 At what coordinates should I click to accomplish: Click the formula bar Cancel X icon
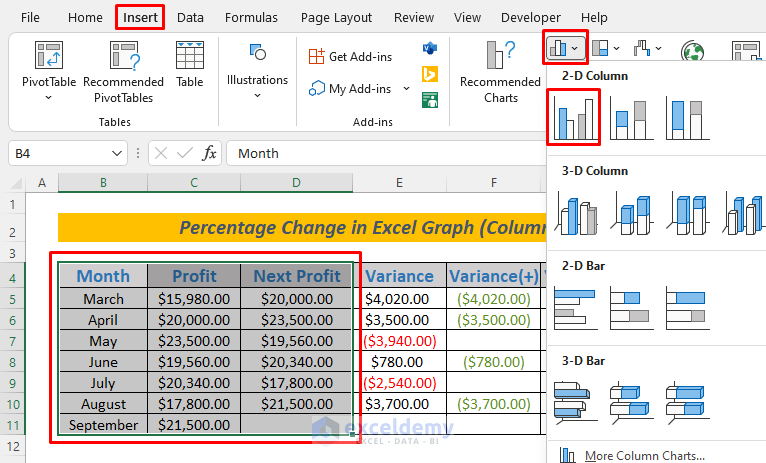(x=161, y=153)
